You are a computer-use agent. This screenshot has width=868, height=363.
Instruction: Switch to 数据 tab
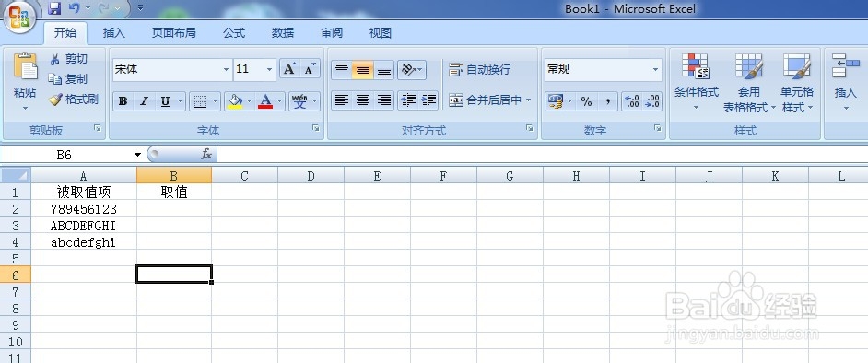pyautogui.click(x=283, y=33)
